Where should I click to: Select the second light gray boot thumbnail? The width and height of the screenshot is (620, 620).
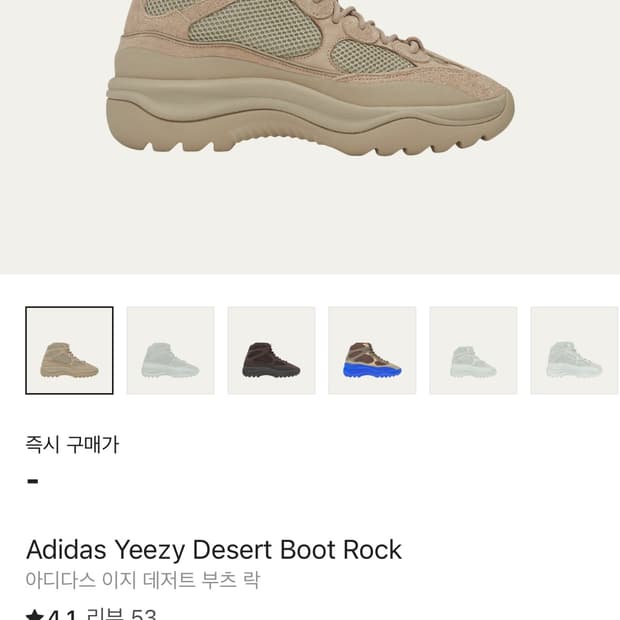[170, 350]
